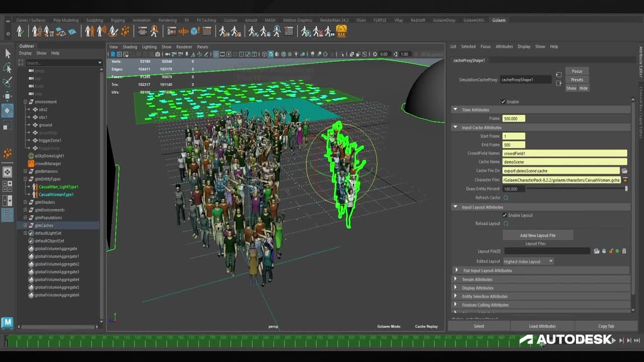644x362 pixels.
Task: Collapse the Input Cache Attributes section
Action: 456,127
